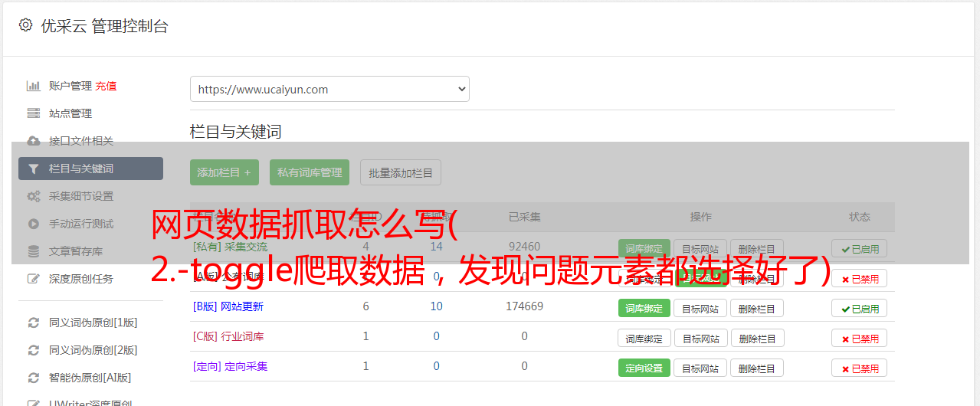Click 词库绑定 for 采集交流 row
This screenshot has width=980, height=406.
(644, 248)
